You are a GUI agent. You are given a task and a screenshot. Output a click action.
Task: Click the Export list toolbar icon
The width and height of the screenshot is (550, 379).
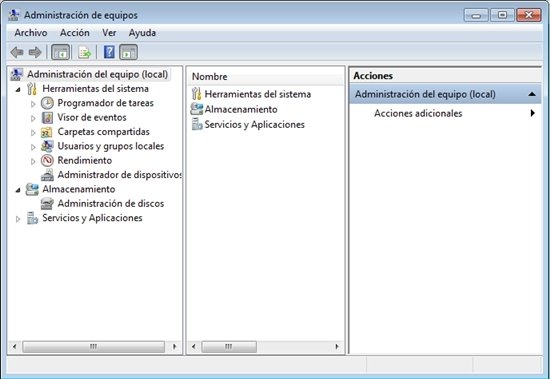tap(85, 53)
